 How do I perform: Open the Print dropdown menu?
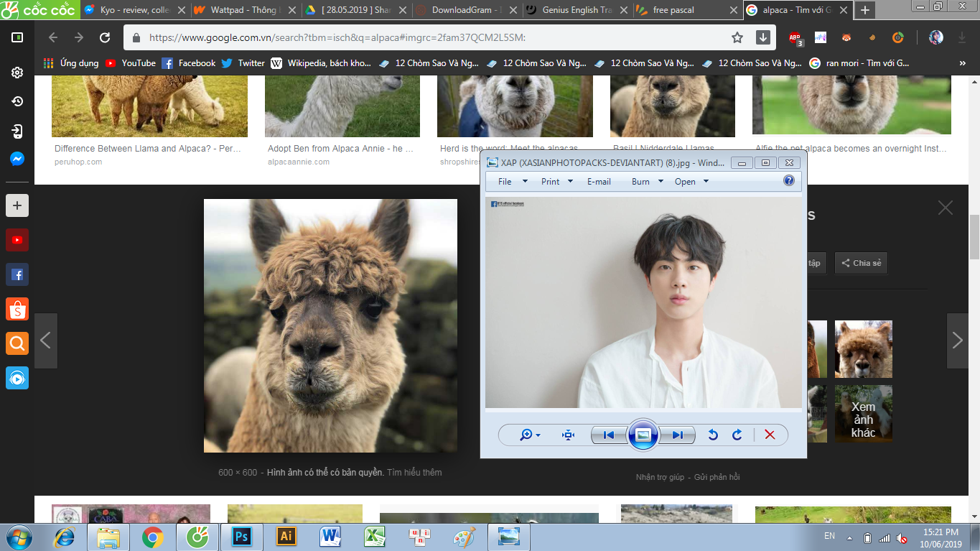557,182
